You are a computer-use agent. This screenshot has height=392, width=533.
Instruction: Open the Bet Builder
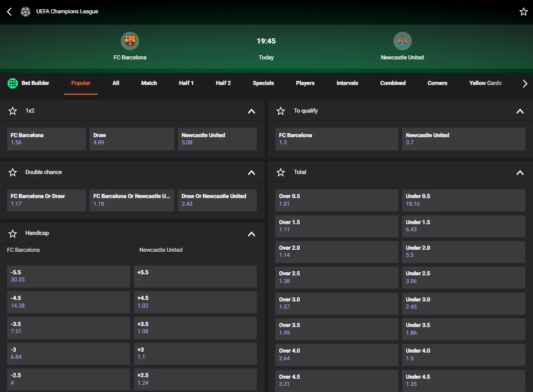click(x=28, y=83)
